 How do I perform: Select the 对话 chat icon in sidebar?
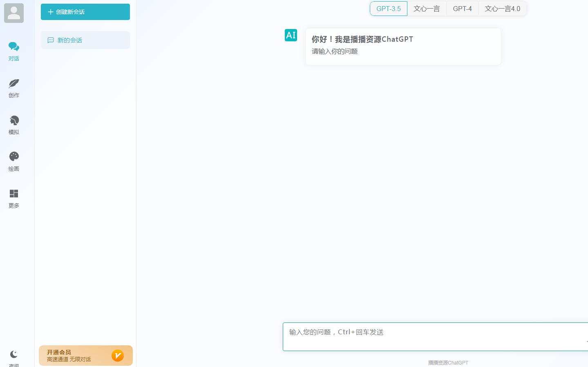14,47
